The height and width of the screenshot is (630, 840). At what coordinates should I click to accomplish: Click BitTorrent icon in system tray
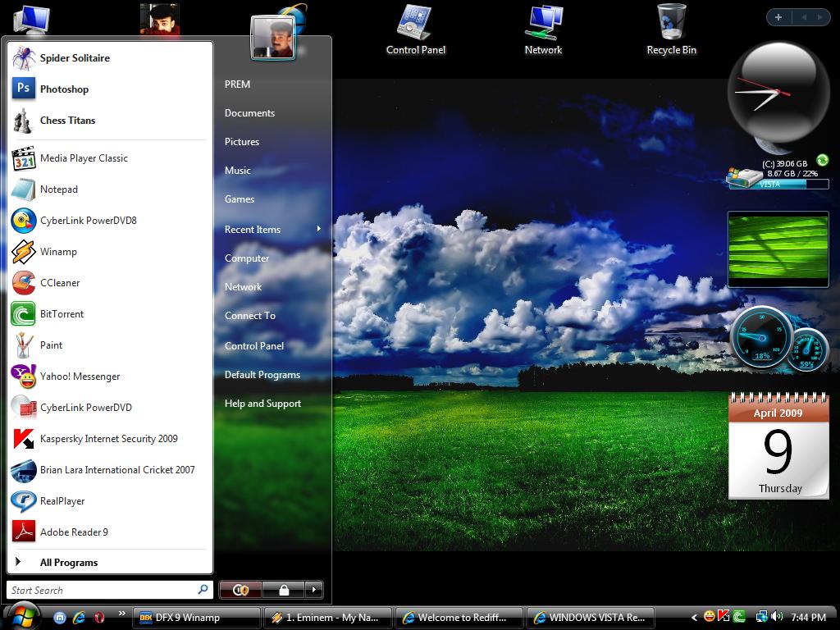click(x=739, y=617)
